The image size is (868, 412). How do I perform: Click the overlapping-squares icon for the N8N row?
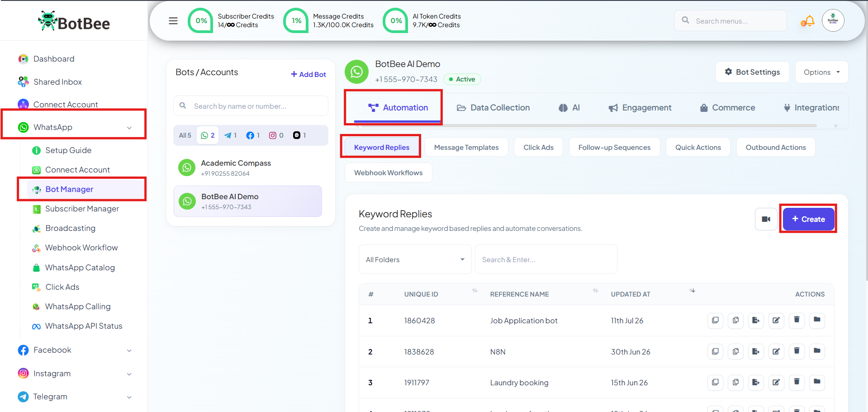715,351
